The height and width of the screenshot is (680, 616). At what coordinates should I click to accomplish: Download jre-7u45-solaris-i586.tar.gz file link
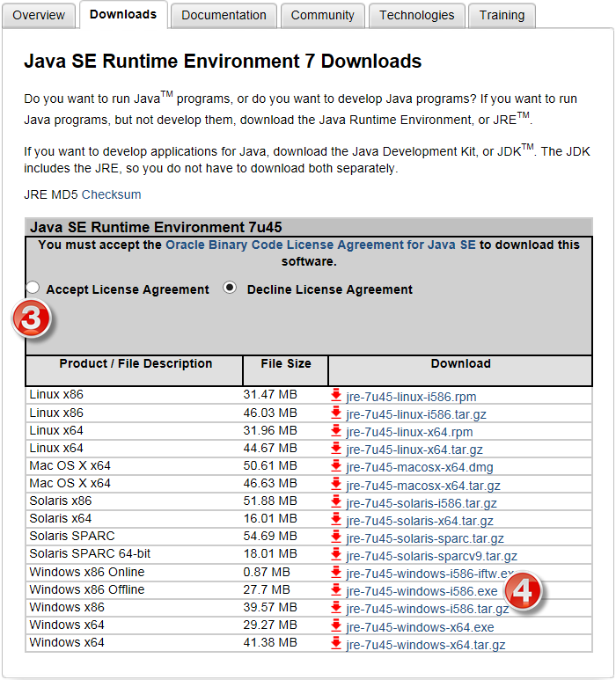click(x=422, y=503)
